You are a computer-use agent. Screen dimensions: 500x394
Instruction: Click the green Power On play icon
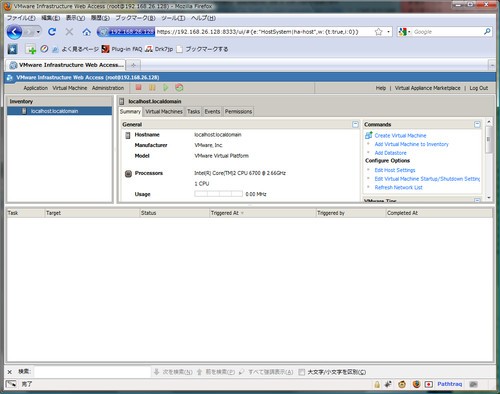tap(166, 88)
